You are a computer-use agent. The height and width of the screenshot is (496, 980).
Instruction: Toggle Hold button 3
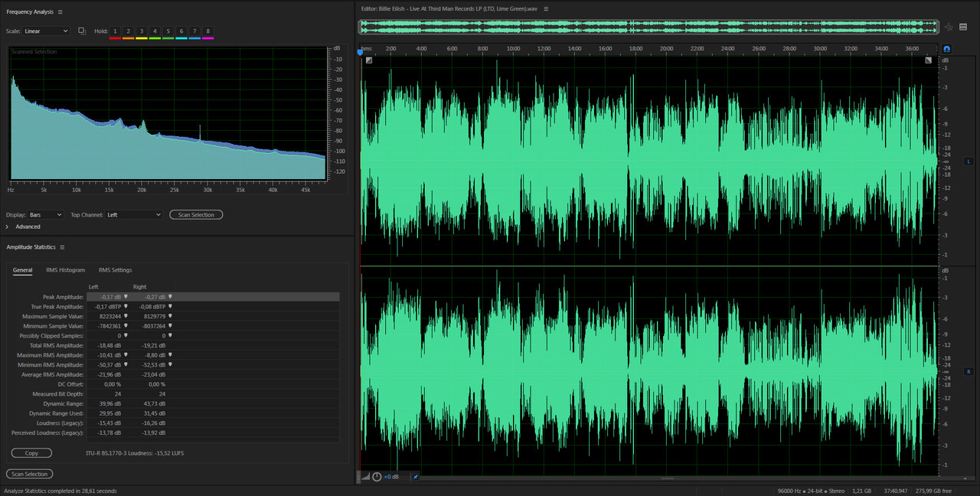point(142,31)
